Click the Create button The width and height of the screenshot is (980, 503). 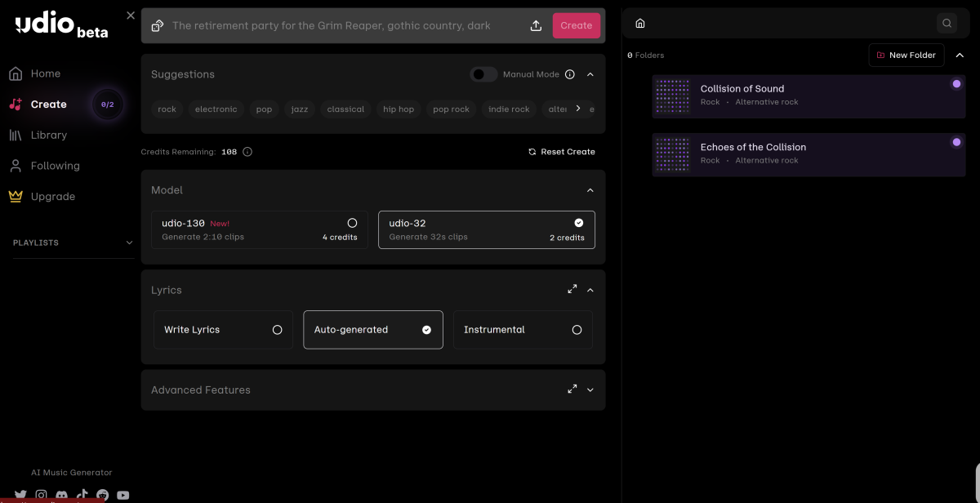[x=576, y=25]
